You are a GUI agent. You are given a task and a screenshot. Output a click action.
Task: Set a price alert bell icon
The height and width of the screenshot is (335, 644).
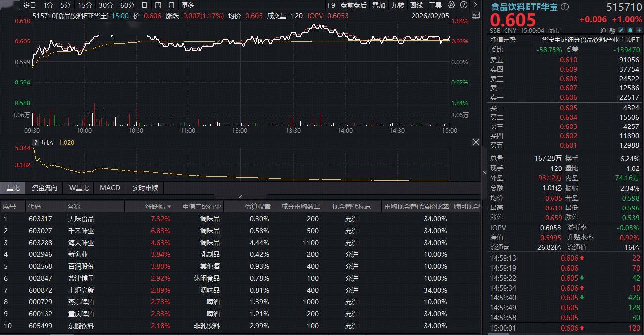pos(631,31)
